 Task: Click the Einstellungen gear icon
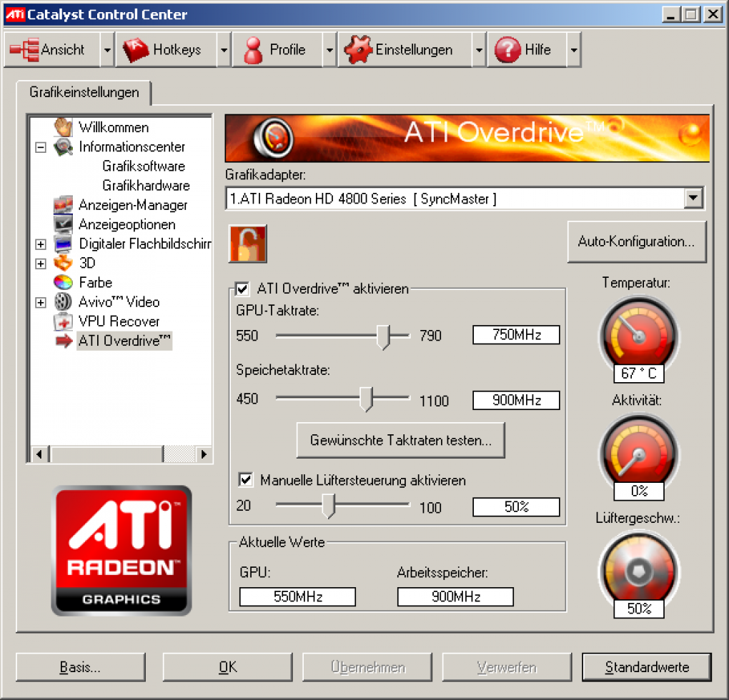point(358,50)
